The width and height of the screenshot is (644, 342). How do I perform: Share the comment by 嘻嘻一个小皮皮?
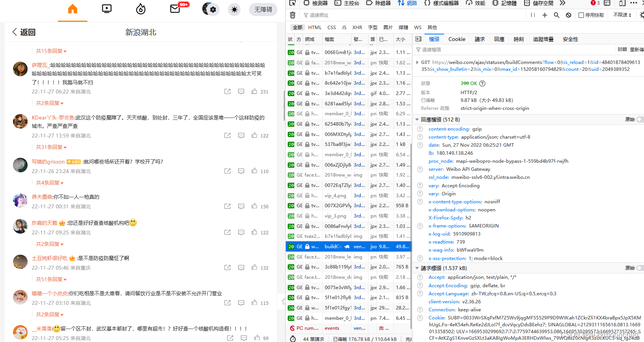coord(228,303)
